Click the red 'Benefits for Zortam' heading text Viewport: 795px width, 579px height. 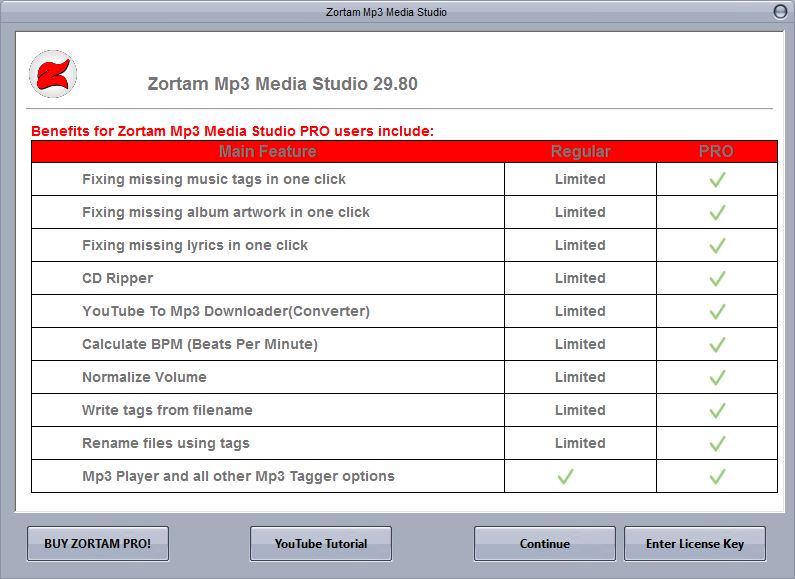click(x=232, y=131)
